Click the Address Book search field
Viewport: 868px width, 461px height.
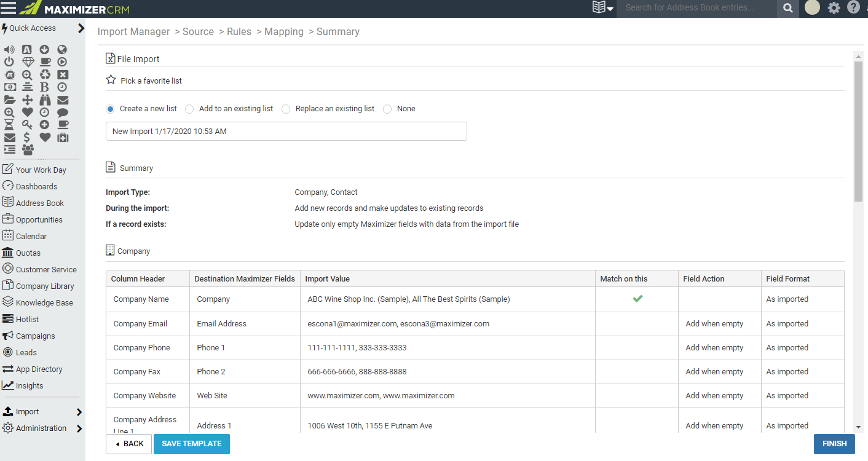click(x=696, y=8)
